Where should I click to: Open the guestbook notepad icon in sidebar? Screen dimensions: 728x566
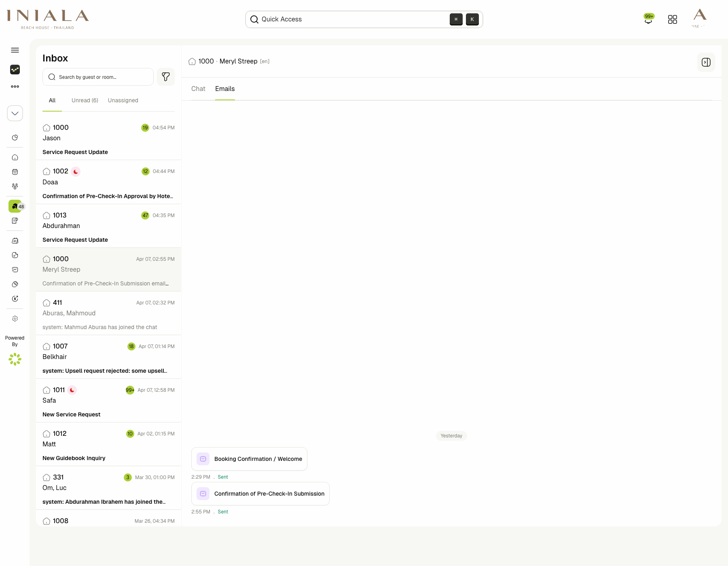tap(15, 241)
